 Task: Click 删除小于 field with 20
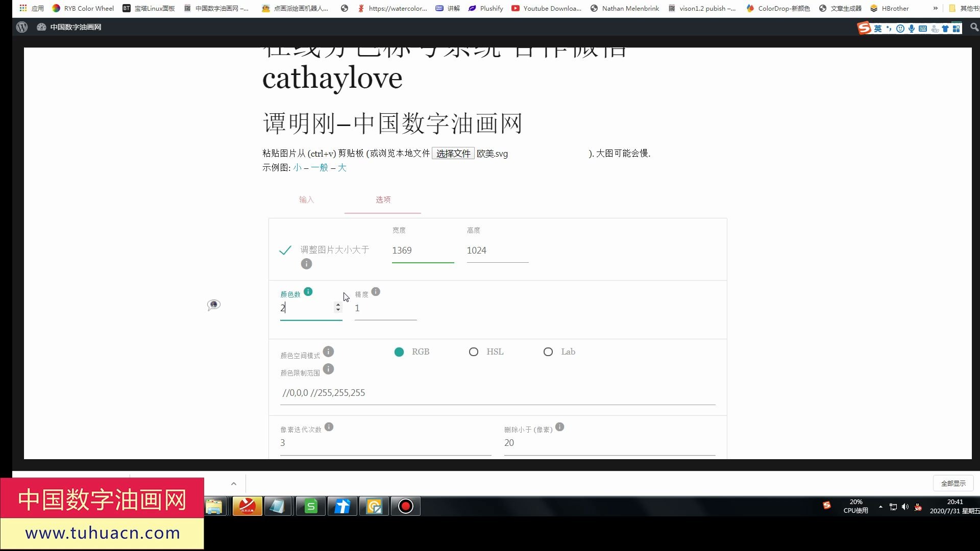(x=610, y=443)
